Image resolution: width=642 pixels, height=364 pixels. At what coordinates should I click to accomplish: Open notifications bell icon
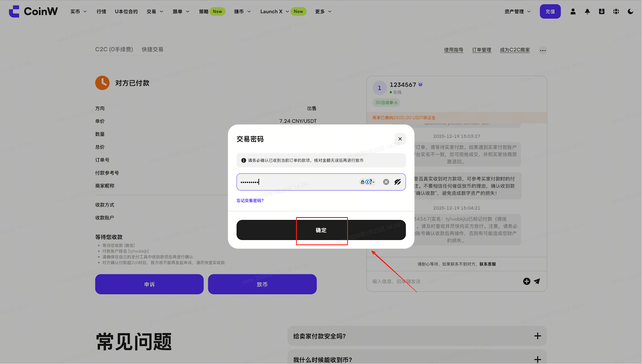tap(587, 12)
